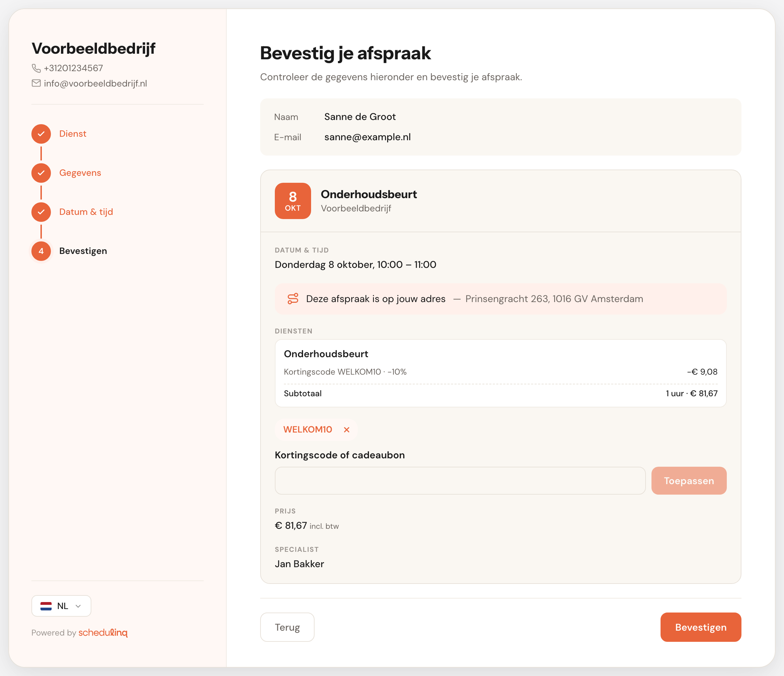Click the Terug button
The width and height of the screenshot is (784, 676).
coord(287,627)
